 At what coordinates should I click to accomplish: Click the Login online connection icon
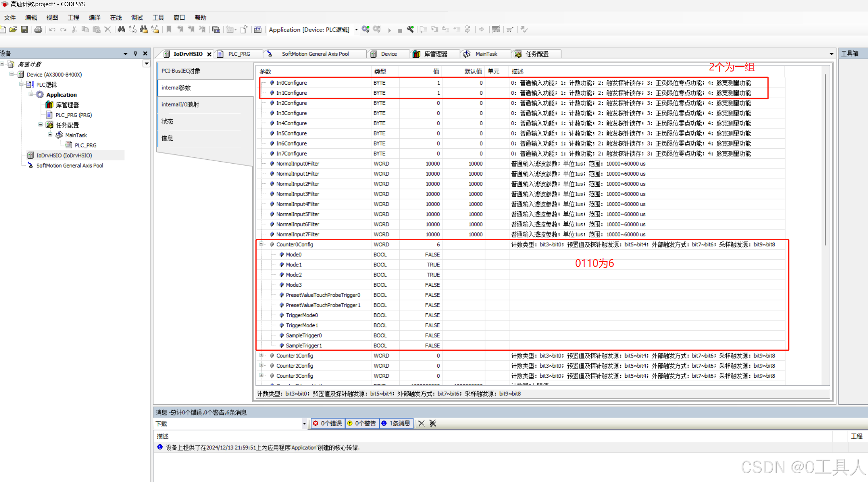click(366, 29)
